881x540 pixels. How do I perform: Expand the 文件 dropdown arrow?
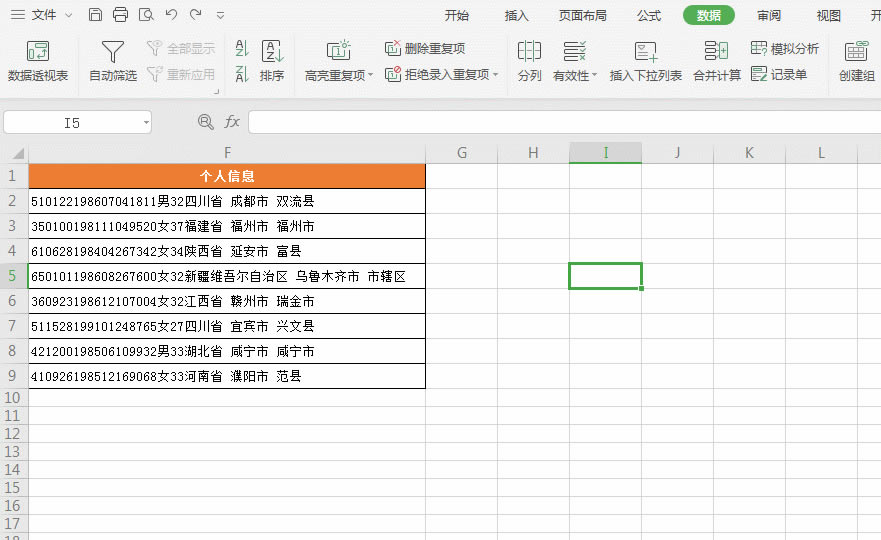click(69, 16)
